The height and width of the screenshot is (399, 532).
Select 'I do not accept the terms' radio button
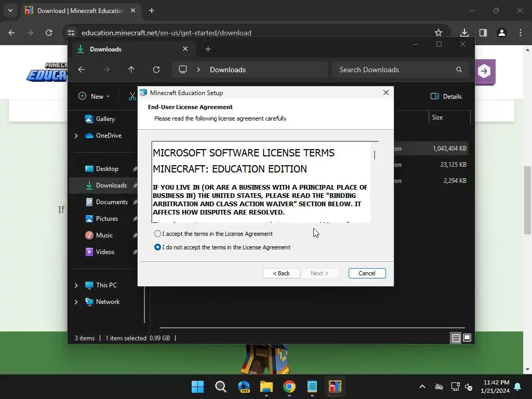pyautogui.click(x=157, y=247)
